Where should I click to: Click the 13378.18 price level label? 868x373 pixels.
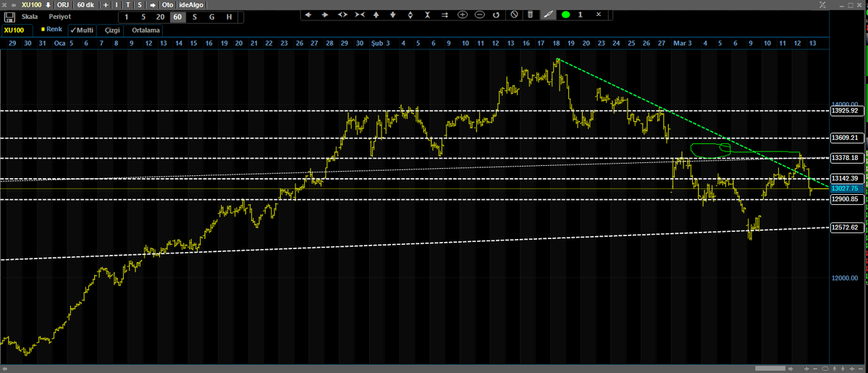[x=848, y=158]
